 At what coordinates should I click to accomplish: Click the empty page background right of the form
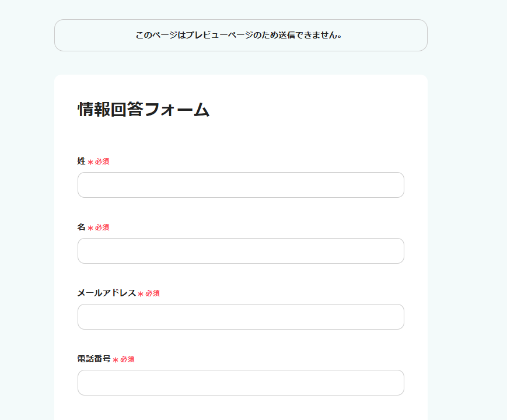[x=467, y=233]
